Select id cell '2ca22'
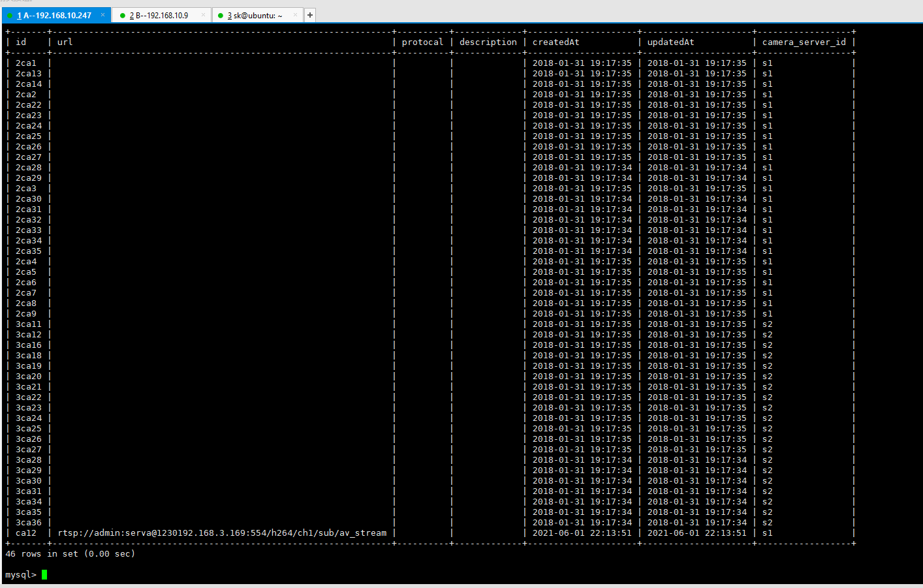923x588 pixels. tap(29, 104)
